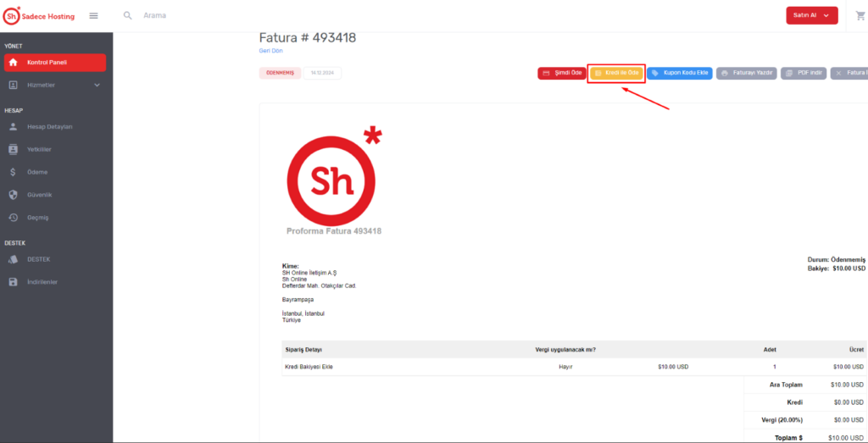Click the İndirilenler save icon
The height and width of the screenshot is (443, 868).
pyautogui.click(x=14, y=282)
